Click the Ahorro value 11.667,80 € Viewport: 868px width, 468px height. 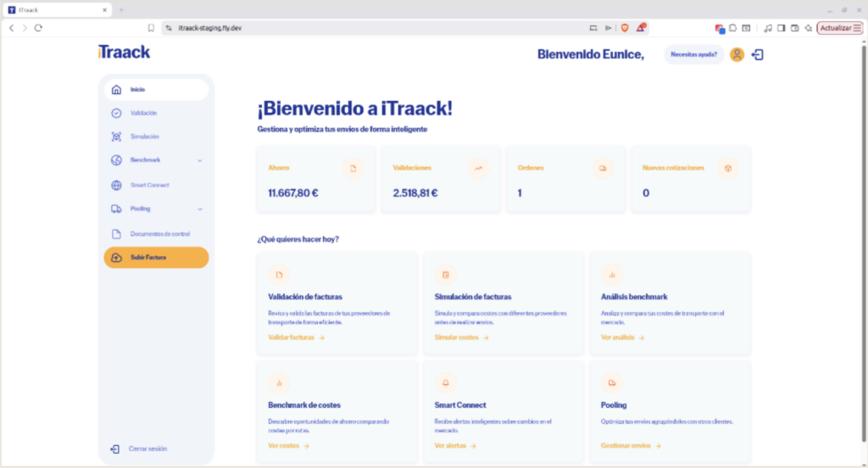[292, 193]
